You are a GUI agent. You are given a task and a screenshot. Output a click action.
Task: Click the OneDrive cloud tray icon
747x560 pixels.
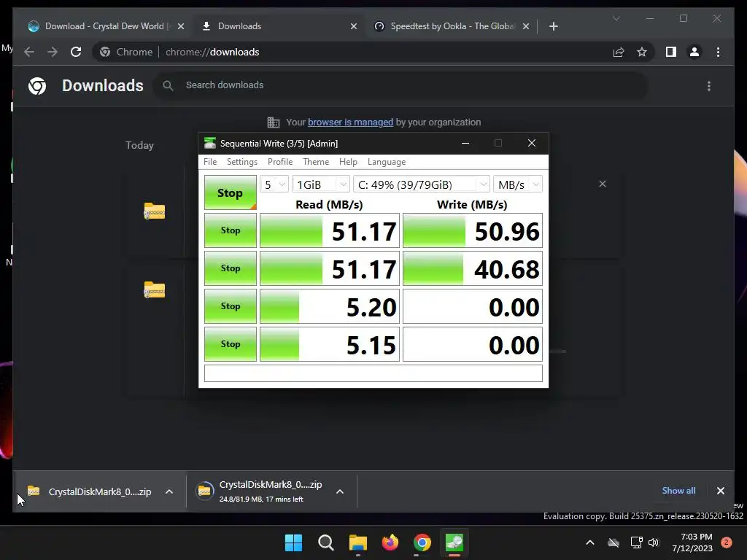coord(614,542)
